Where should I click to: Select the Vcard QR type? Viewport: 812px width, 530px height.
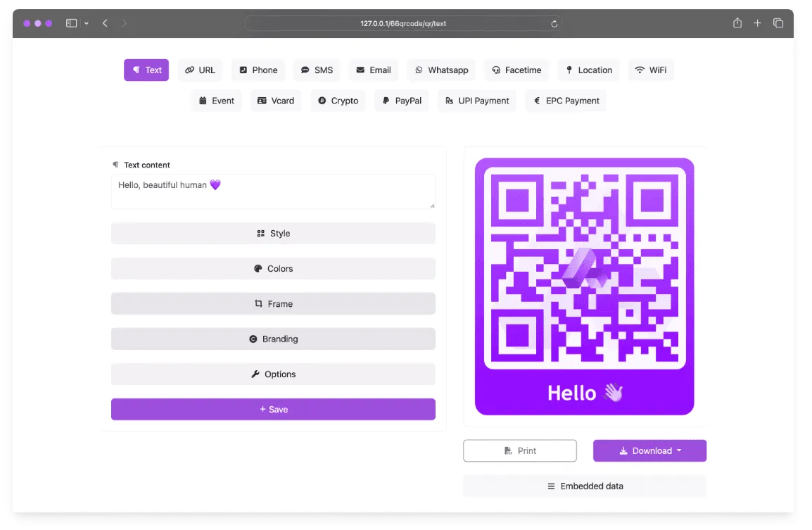tap(276, 101)
